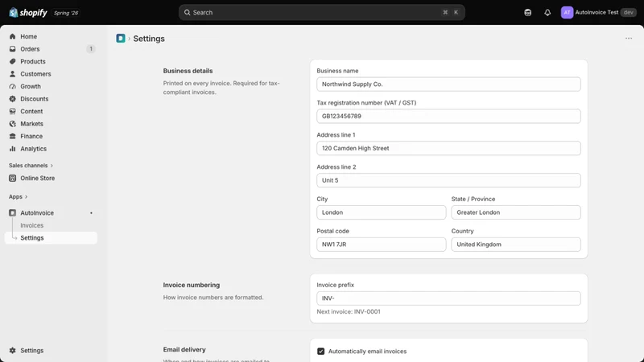Screen dimensions: 644x362
Task: Expand the Apps section
Action: point(18,196)
